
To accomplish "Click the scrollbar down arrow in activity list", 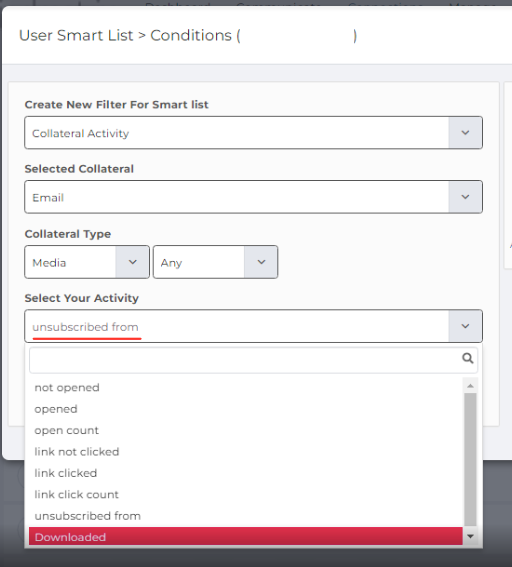I will tap(470, 536).
